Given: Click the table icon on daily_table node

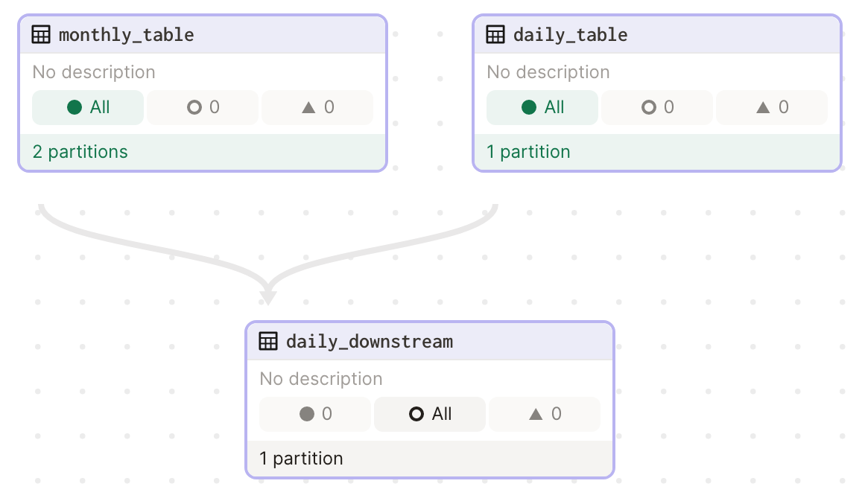Looking at the screenshot, I should 494,34.
